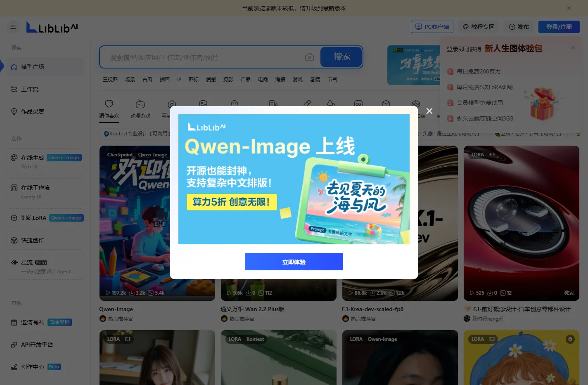Open 邀请有礼 invitation rewards
The width and height of the screenshot is (588, 385).
click(45, 322)
